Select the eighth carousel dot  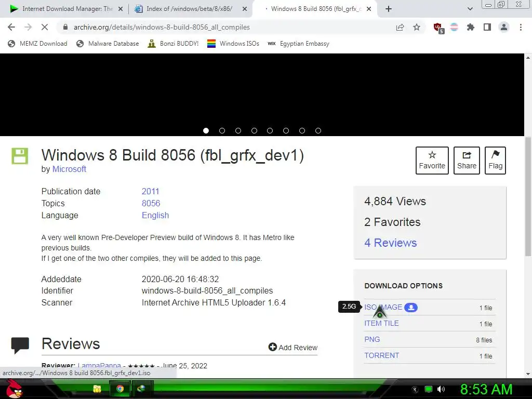coord(318,130)
